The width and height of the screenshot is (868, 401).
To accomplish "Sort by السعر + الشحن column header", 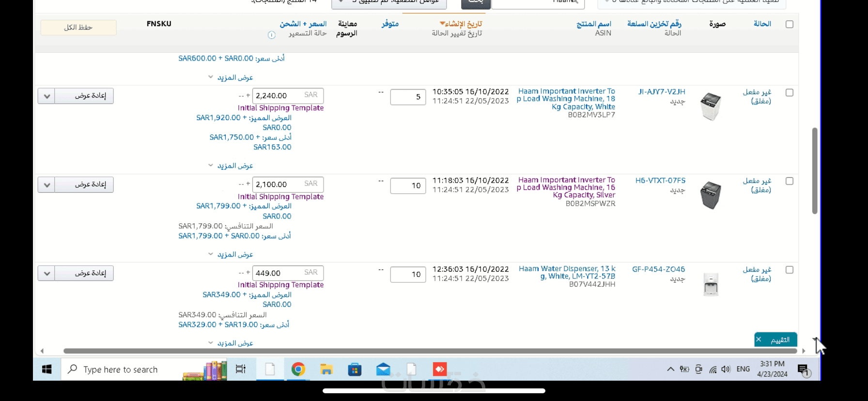I will tap(303, 24).
